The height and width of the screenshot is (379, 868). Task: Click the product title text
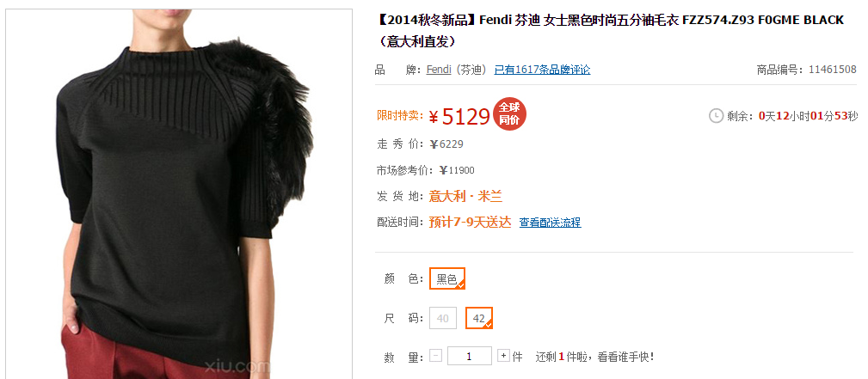click(x=610, y=30)
